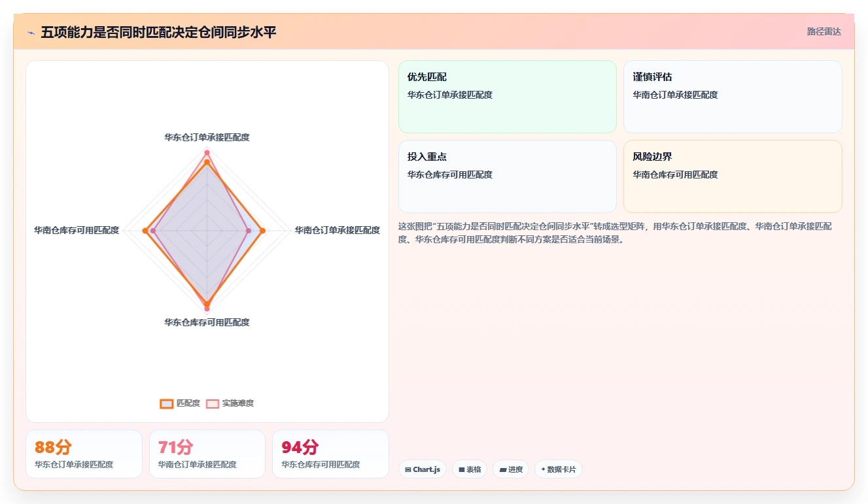Click the 数据卡片 tag

[x=559, y=469]
